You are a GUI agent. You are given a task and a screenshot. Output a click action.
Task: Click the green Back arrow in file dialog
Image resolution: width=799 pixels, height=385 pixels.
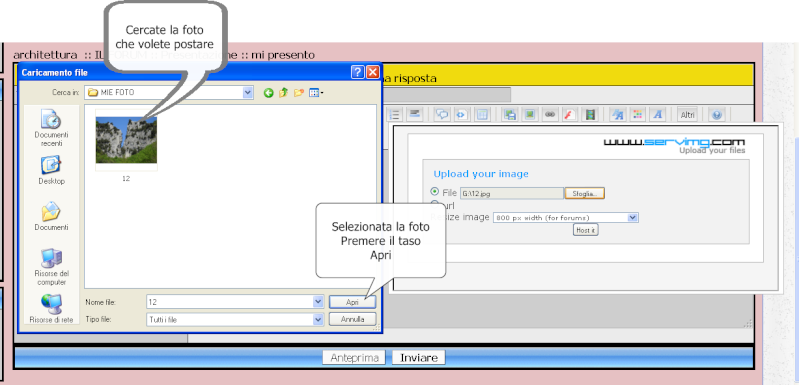(x=269, y=93)
